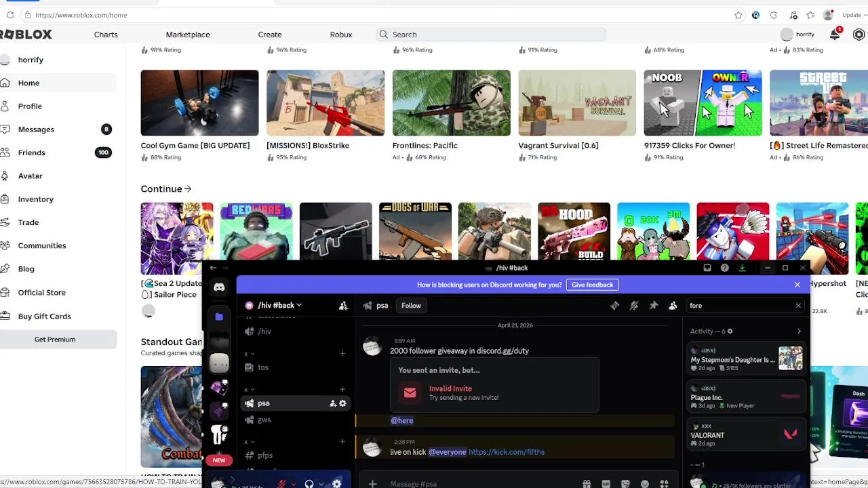Image resolution: width=868 pixels, height=488 pixels.
Task: Reload the Roblox page
Action: pyautogui.click(x=10, y=15)
